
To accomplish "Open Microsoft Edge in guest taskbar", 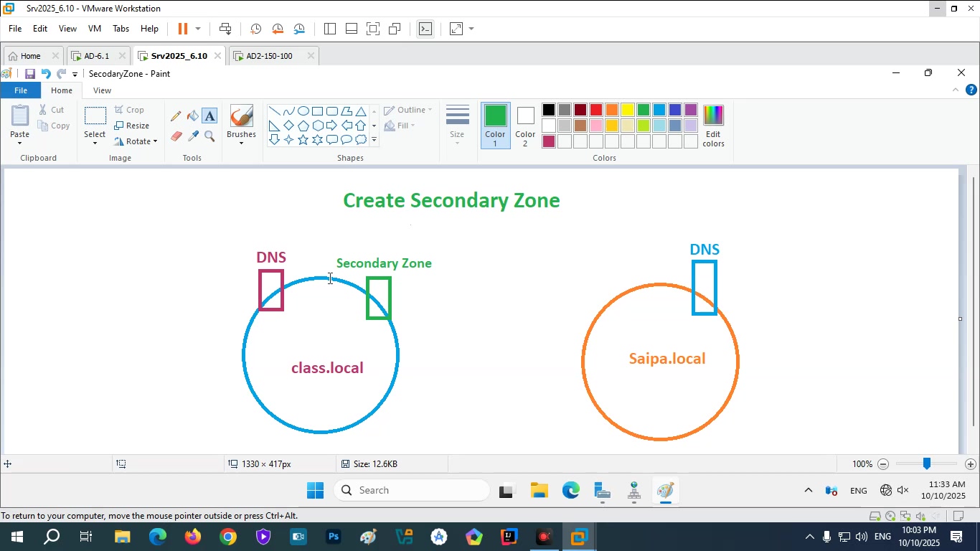I will 571,491.
